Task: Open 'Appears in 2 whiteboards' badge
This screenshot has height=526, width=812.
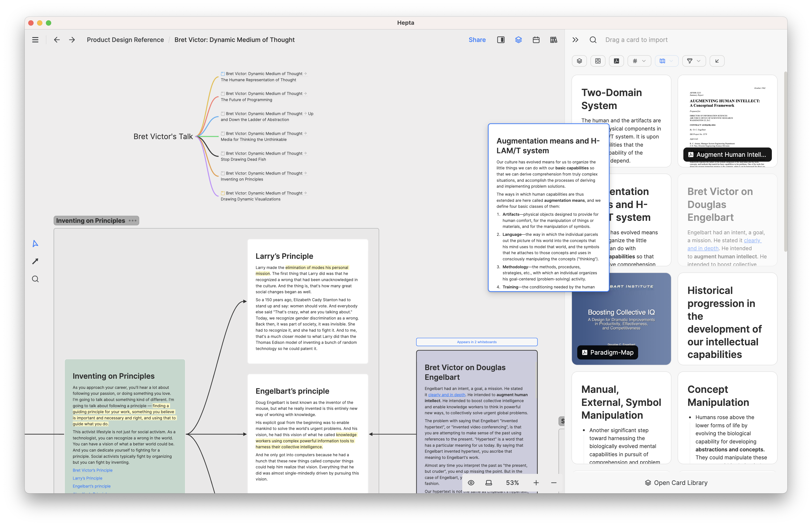Action: pyautogui.click(x=477, y=342)
